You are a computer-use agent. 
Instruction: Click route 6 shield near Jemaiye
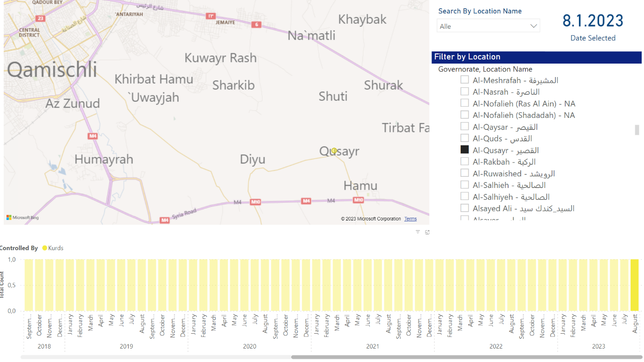point(257,25)
